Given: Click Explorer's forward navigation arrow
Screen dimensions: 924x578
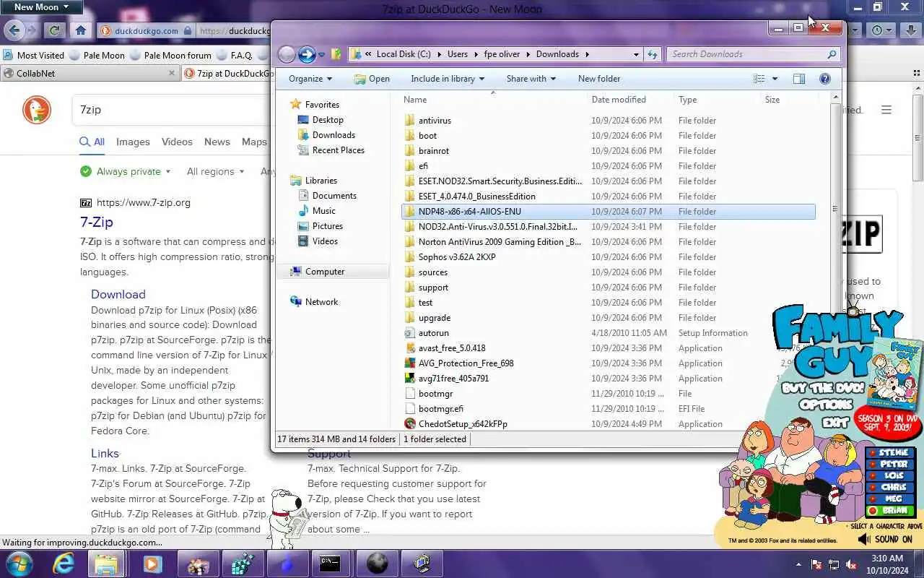Looking at the screenshot, I should pos(307,54).
